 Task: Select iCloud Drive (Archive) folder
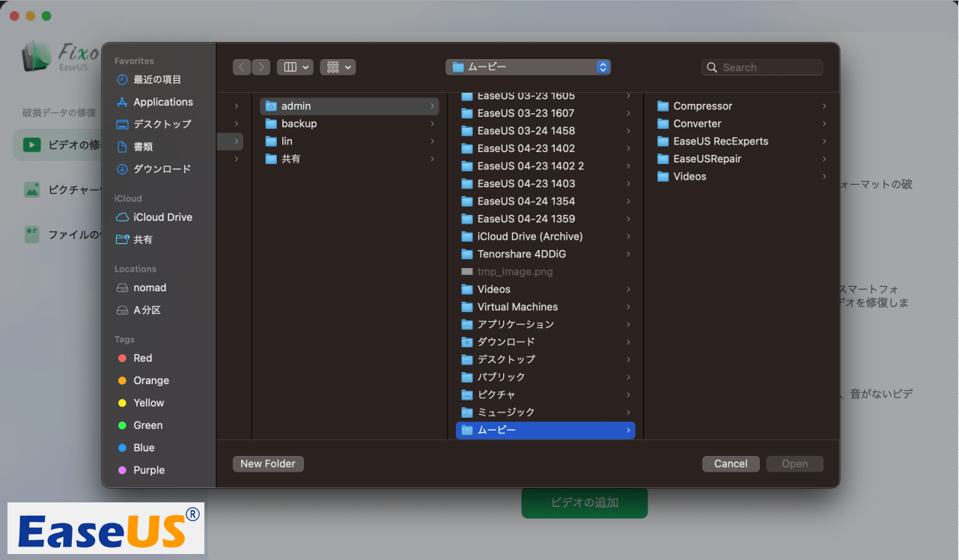[x=545, y=237]
